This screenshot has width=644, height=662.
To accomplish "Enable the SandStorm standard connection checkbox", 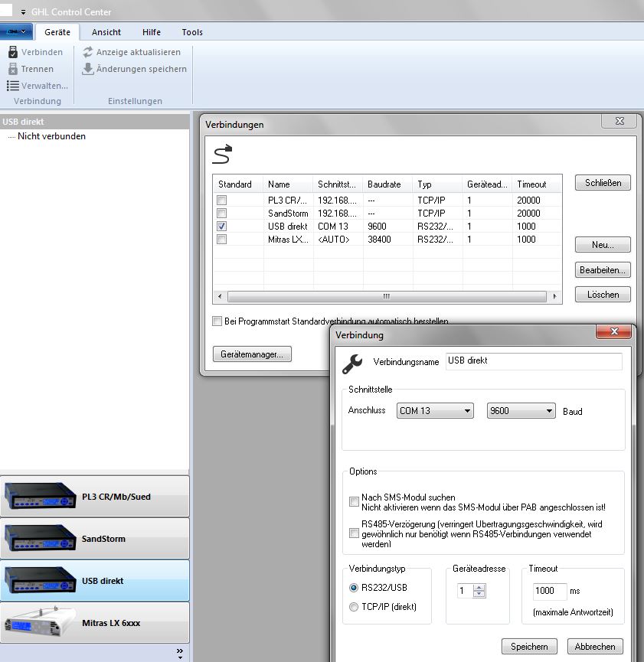I will [x=221, y=214].
